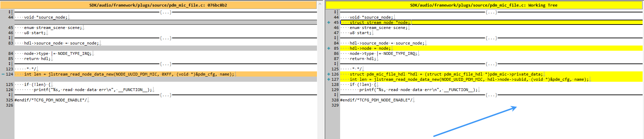
Task: Expand the collapsed {...} block above left line 44
Action: 166,12
